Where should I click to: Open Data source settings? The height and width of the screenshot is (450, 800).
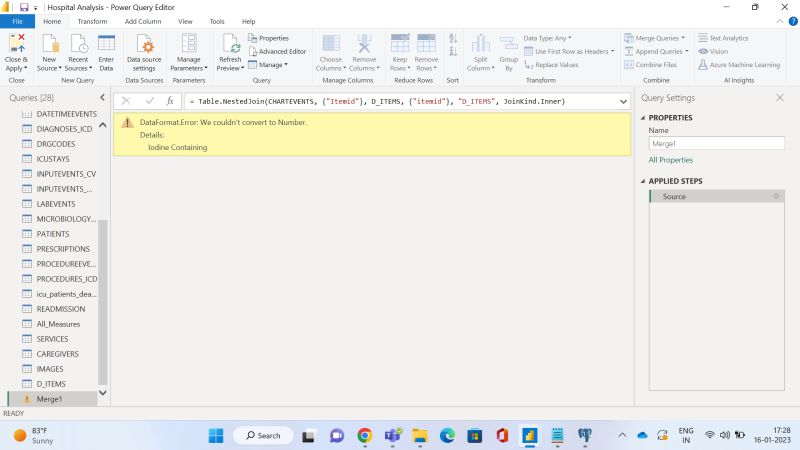click(x=144, y=53)
